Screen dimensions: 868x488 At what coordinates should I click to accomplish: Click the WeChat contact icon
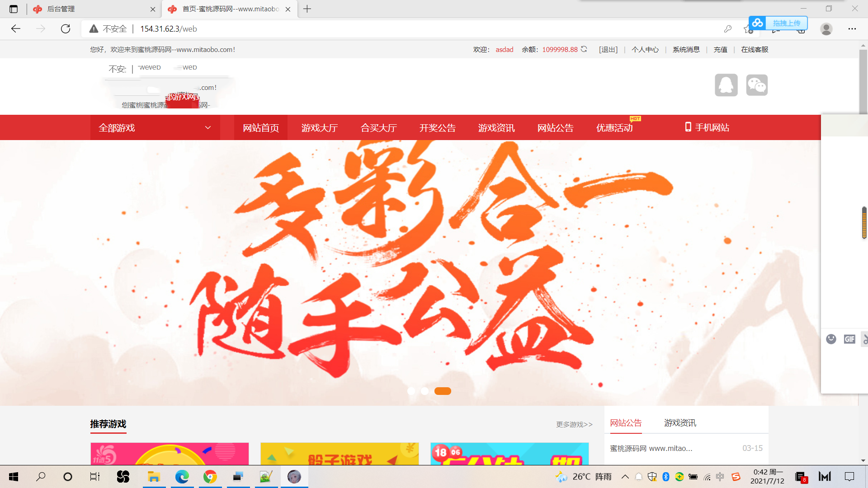(757, 85)
